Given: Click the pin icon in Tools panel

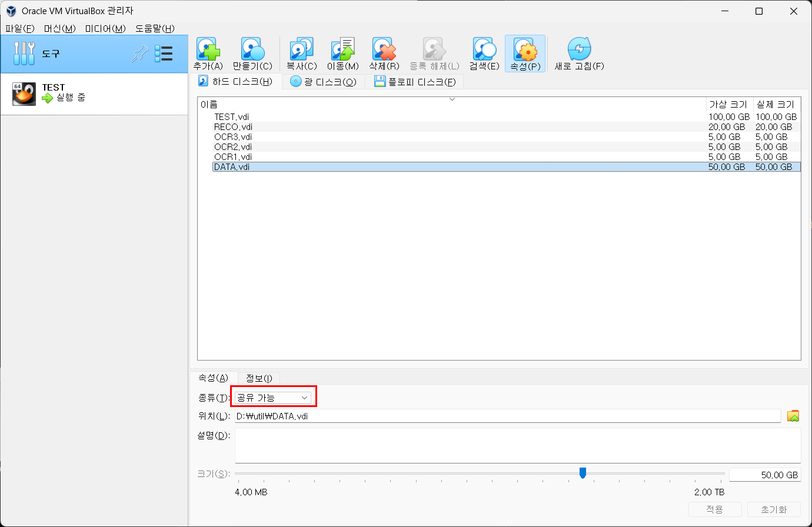Looking at the screenshot, I should click(139, 54).
